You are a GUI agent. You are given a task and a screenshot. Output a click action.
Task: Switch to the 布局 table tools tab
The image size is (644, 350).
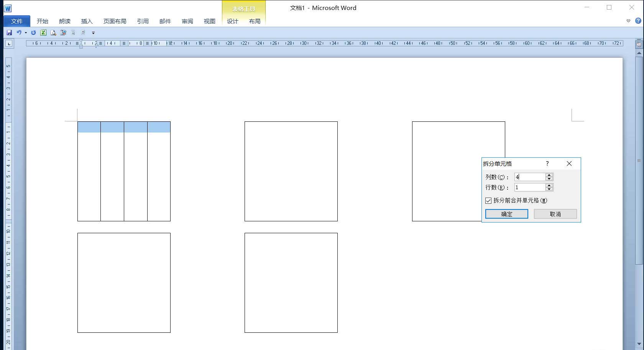[x=255, y=21]
